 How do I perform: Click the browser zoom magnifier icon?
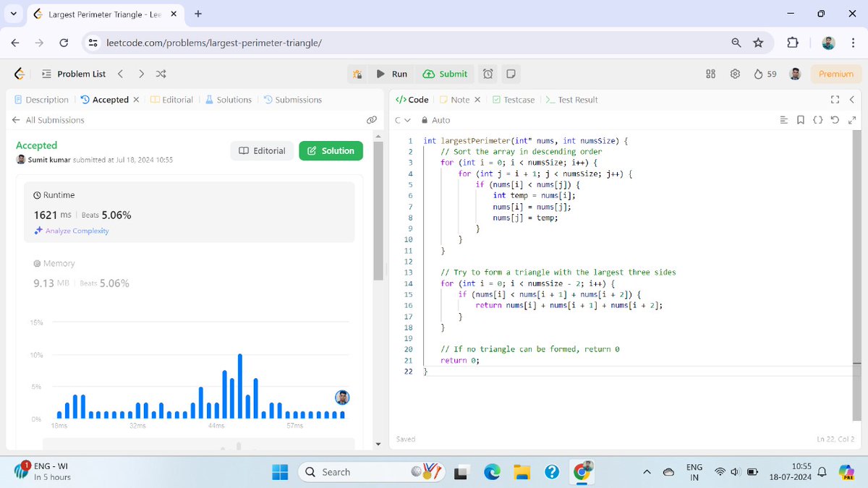736,43
